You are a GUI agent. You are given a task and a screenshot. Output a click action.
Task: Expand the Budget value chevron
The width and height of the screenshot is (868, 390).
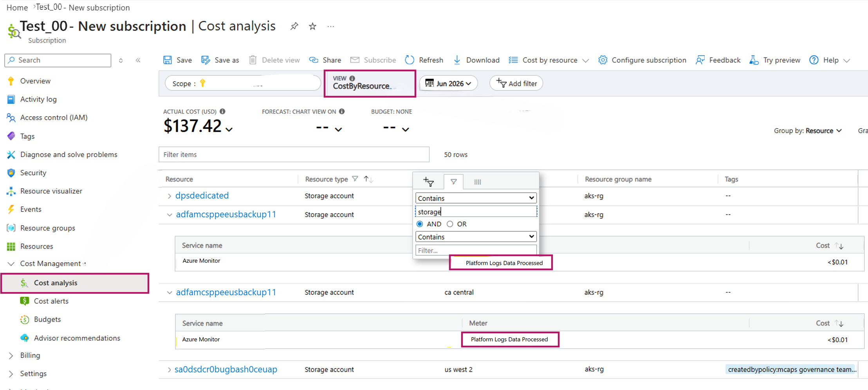406,129
